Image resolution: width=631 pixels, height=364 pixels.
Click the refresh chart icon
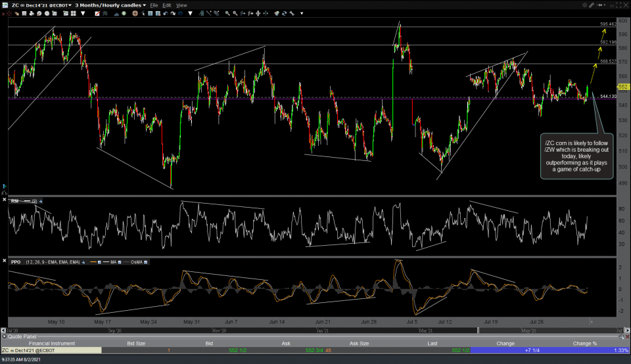[x=285, y=13]
